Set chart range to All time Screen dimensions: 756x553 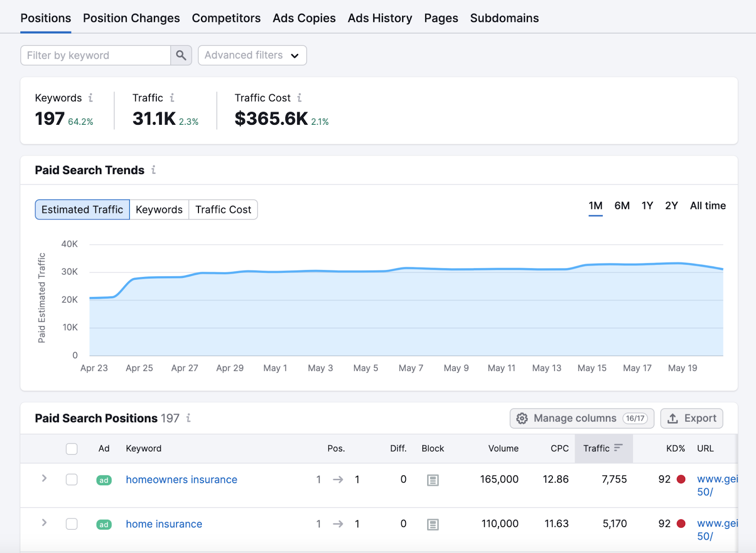[708, 206]
